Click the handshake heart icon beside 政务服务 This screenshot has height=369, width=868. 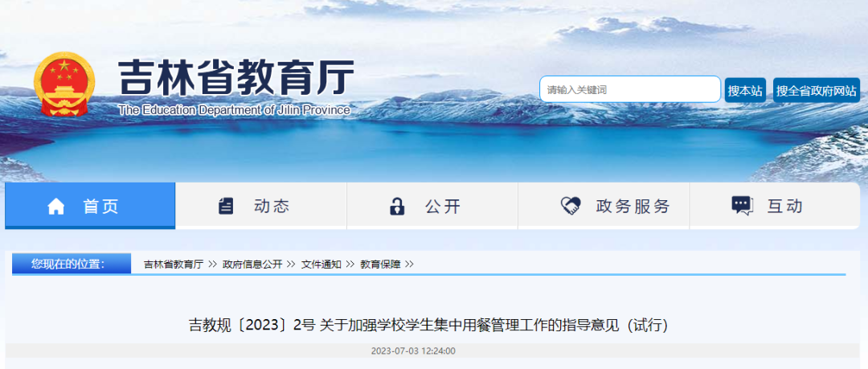(570, 206)
